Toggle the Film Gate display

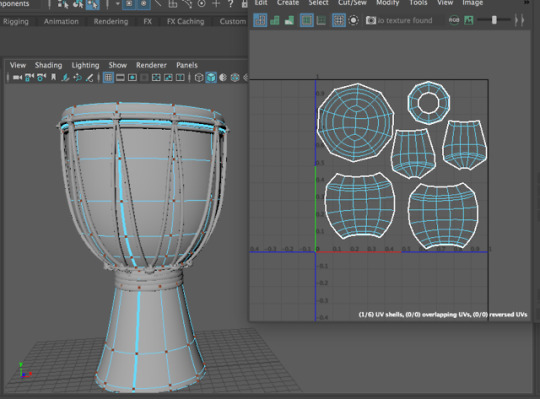tap(120, 77)
